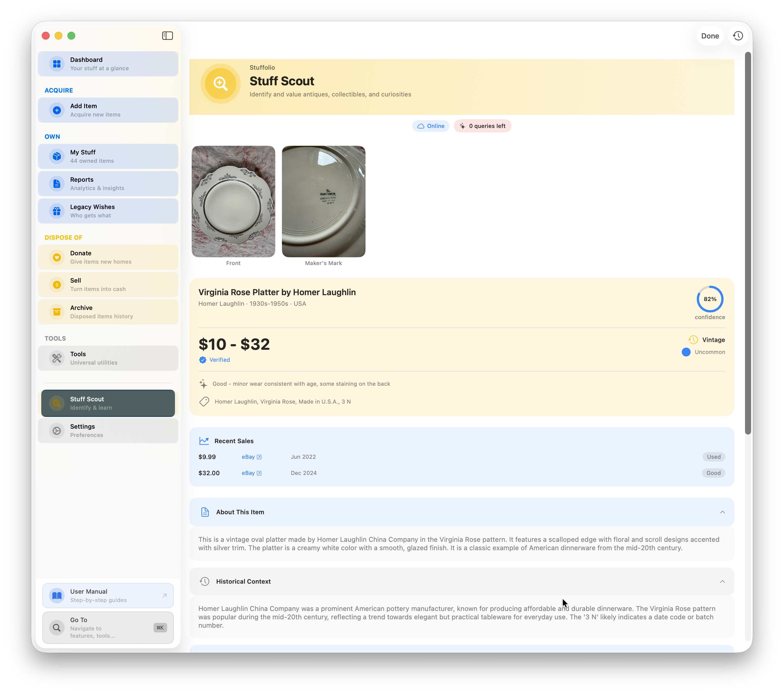Click the Archive box icon
This screenshot has width=784, height=694.
point(57,312)
